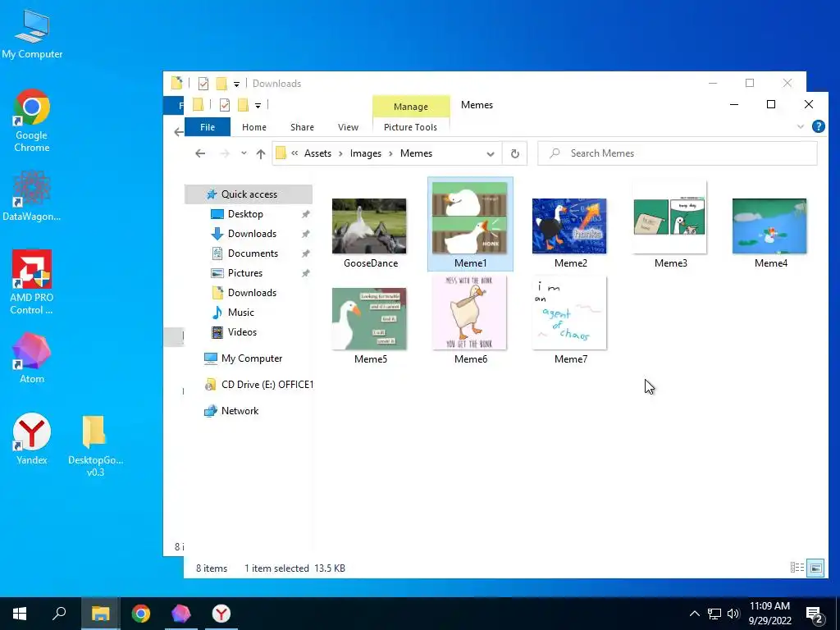This screenshot has width=840, height=630.
Task: Switch to the Home ribbon tab
Action: (x=254, y=127)
